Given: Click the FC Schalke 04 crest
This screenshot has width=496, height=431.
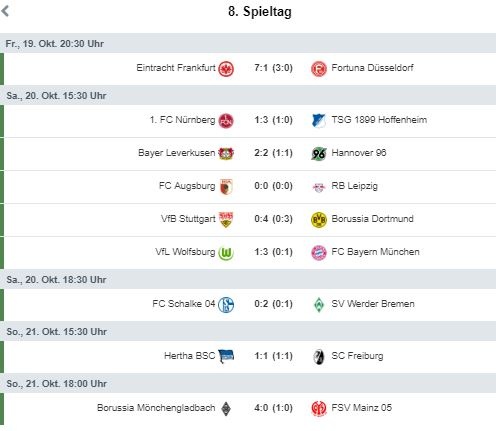Looking at the screenshot, I should click(226, 305).
